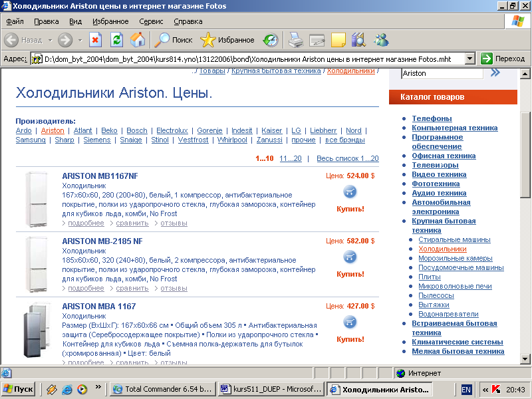Open Forward button history dropdown arrow
The image size is (532, 399).
point(80,41)
